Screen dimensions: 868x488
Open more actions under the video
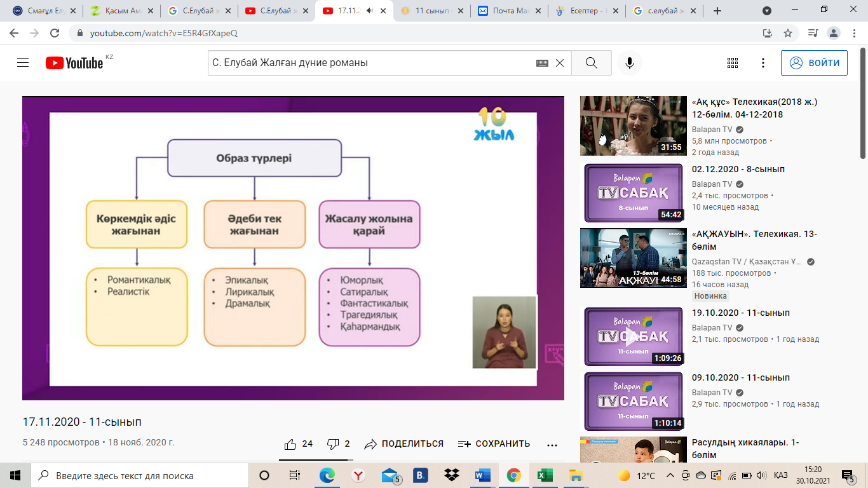click(552, 444)
